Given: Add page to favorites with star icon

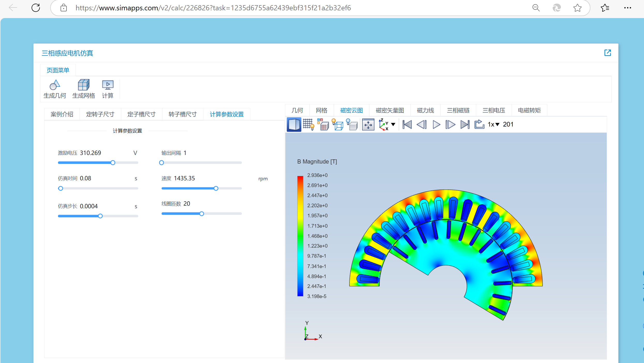Looking at the screenshot, I should click(x=577, y=8).
